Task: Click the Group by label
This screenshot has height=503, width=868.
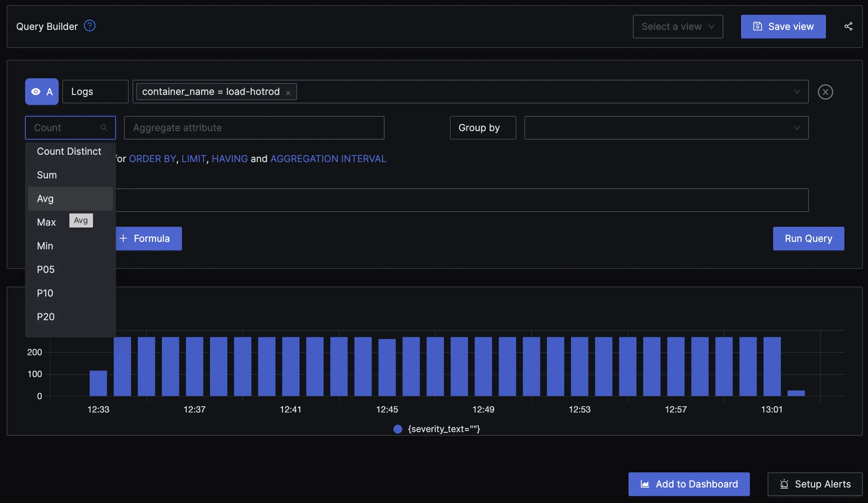Action: point(483,128)
